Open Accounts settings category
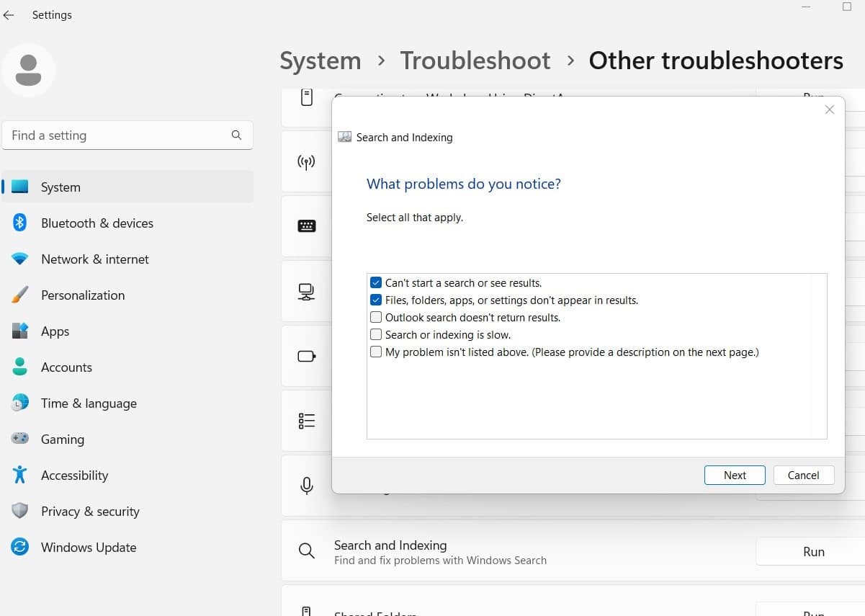 click(128, 367)
